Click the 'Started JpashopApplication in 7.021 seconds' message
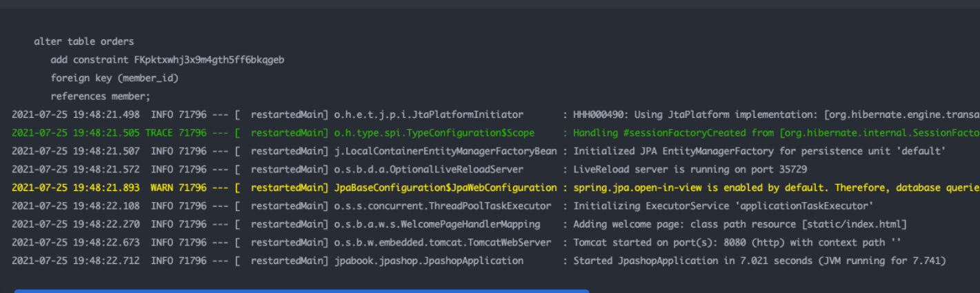Viewport: 980px width, 293px height. tap(759, 261)
